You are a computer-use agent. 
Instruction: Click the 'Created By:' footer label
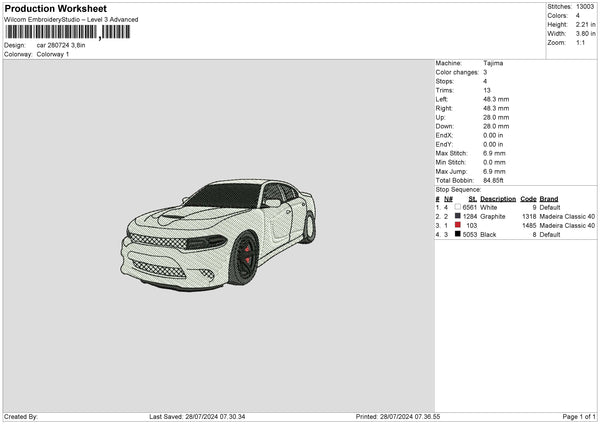pos(21,417)
